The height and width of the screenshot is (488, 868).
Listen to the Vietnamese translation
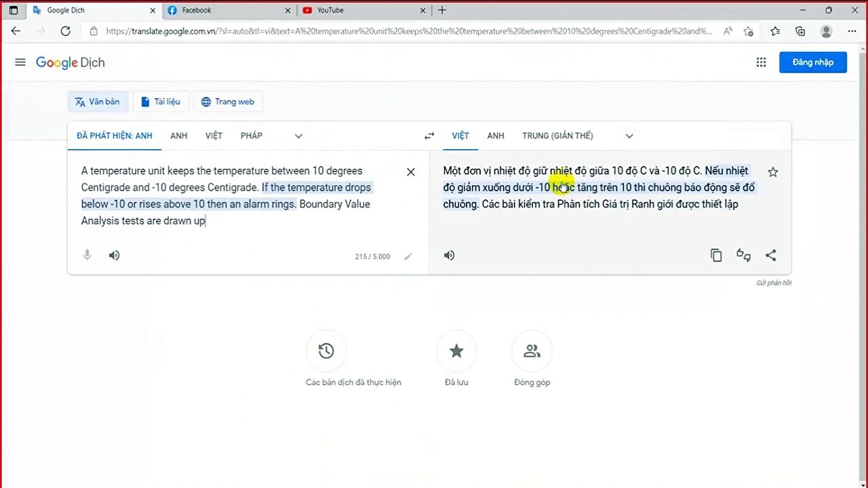pos(449,256)
